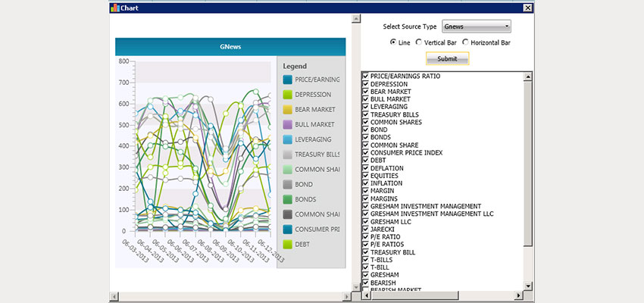Click the Chart window title icon
The width and height of the screenshot is (644, 303).
click(115, 8)
